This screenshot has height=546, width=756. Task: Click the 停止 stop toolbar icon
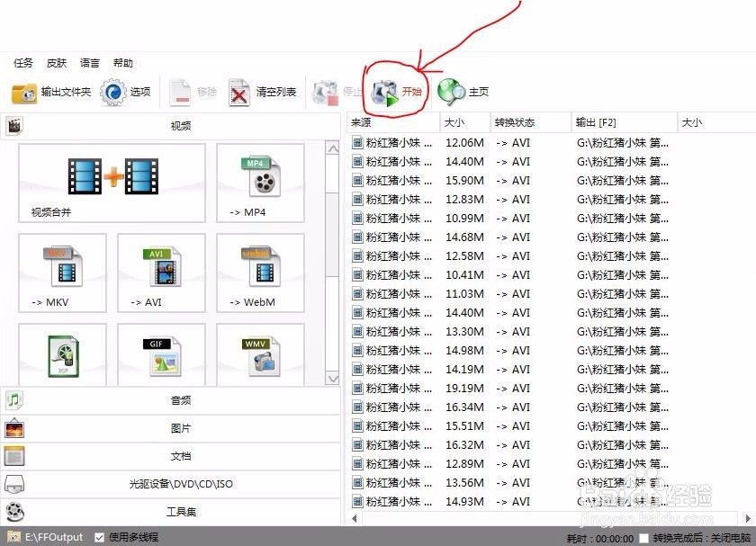click(326, 93)
